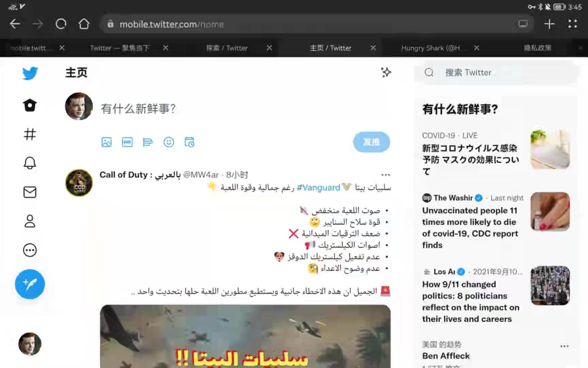Open More options circle icon in sidebar

[x=30, y=250]
